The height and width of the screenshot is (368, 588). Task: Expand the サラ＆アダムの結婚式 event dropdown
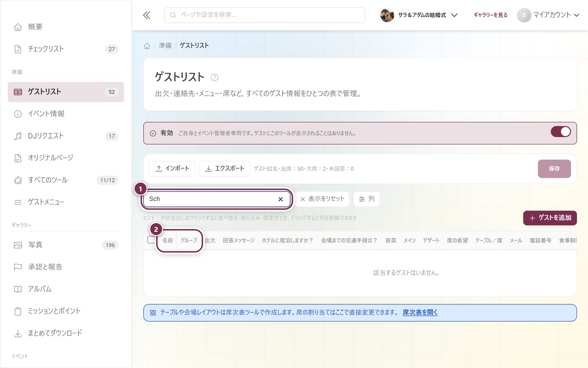click(x=419, y=15)
